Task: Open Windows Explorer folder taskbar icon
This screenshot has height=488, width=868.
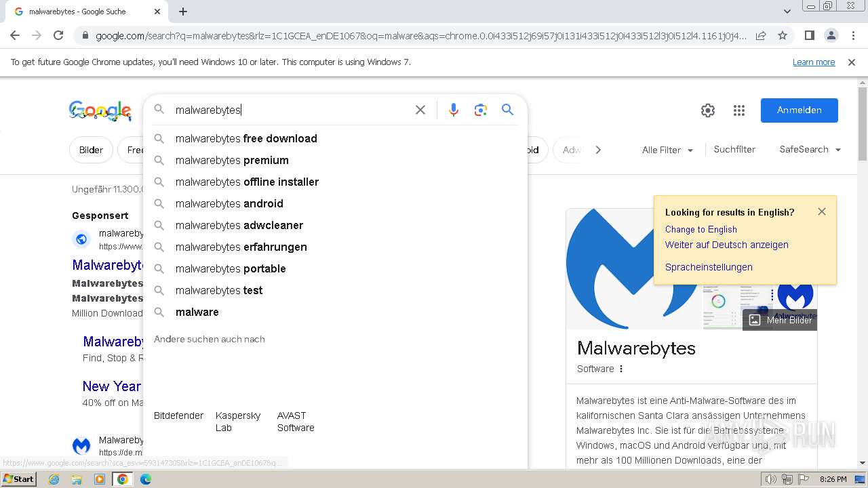Action: tap(77, 479)
